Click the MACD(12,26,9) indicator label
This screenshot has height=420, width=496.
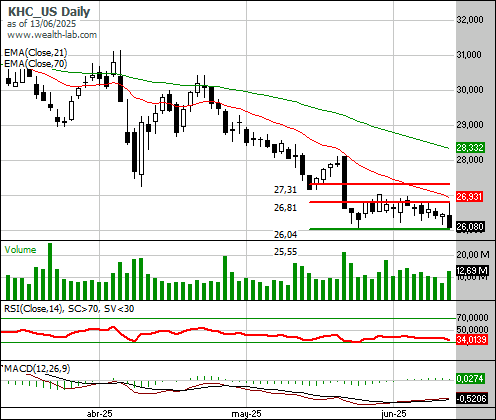pos(37,368)
